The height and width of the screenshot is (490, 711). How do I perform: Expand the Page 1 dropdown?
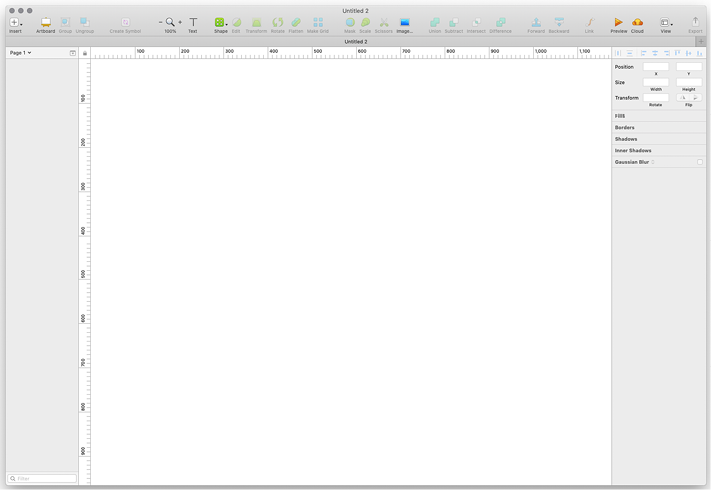[20, 53]
